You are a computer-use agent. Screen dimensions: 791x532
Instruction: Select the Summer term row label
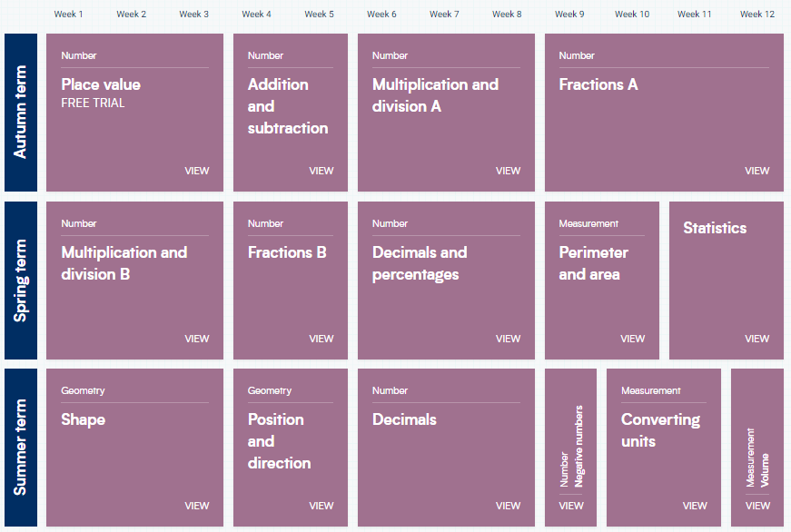[x=21, y=448]
